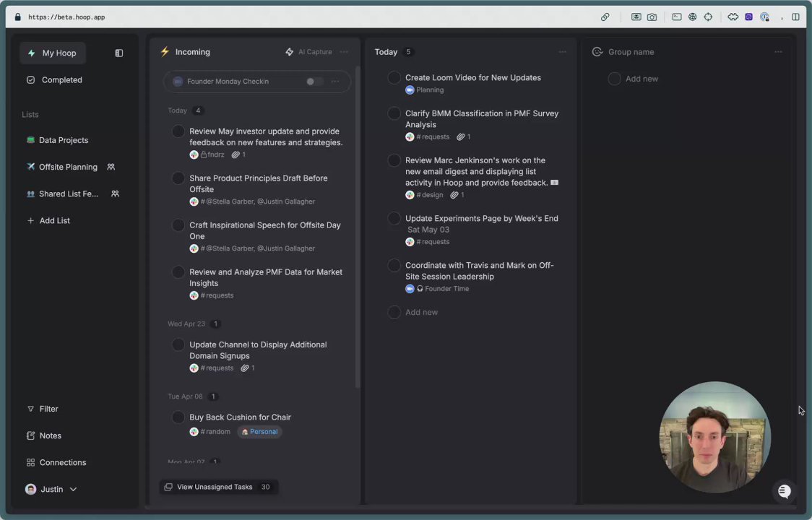Click the browser link icon in the address bar
This screenshot has width=812, height=520.
pos(605,17)
